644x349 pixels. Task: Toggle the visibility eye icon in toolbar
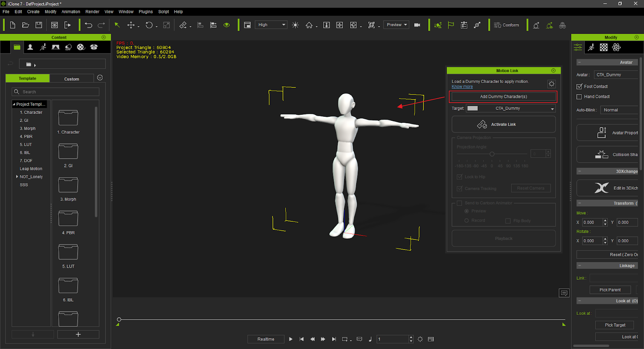click(x=227, y=25)
